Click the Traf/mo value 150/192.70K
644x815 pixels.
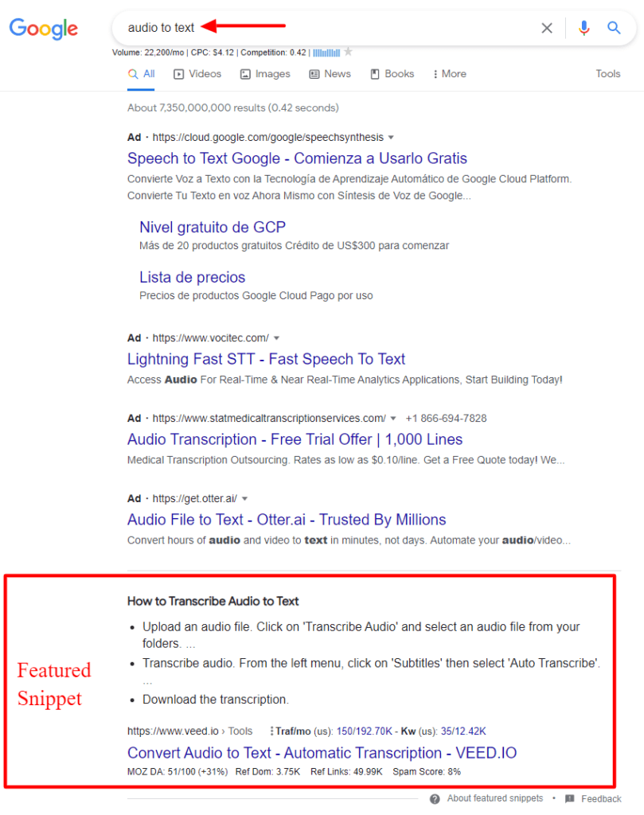[365, 731]
